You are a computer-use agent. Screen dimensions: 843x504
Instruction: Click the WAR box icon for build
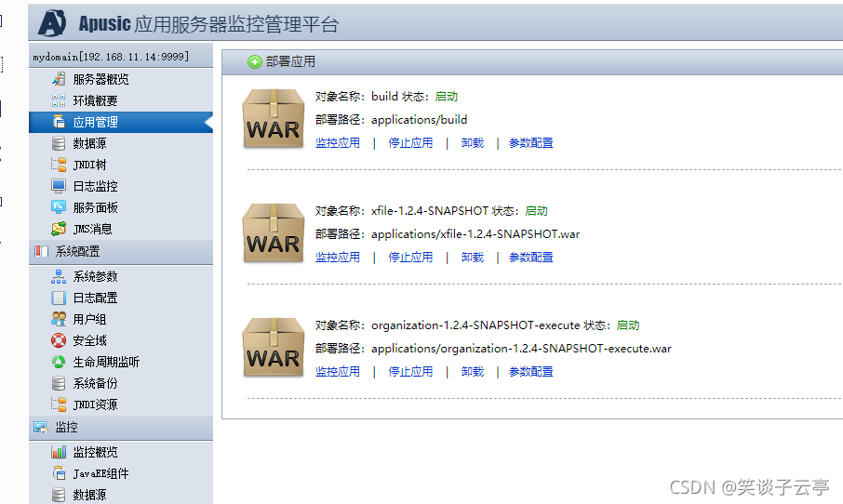(274, 119)
